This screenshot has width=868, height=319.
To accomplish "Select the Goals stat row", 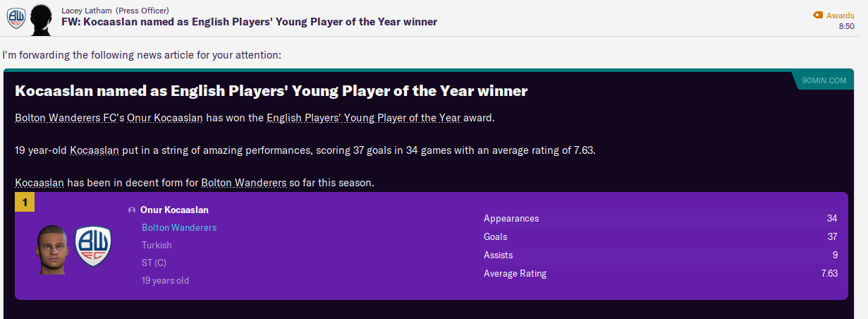I will 660,236.
